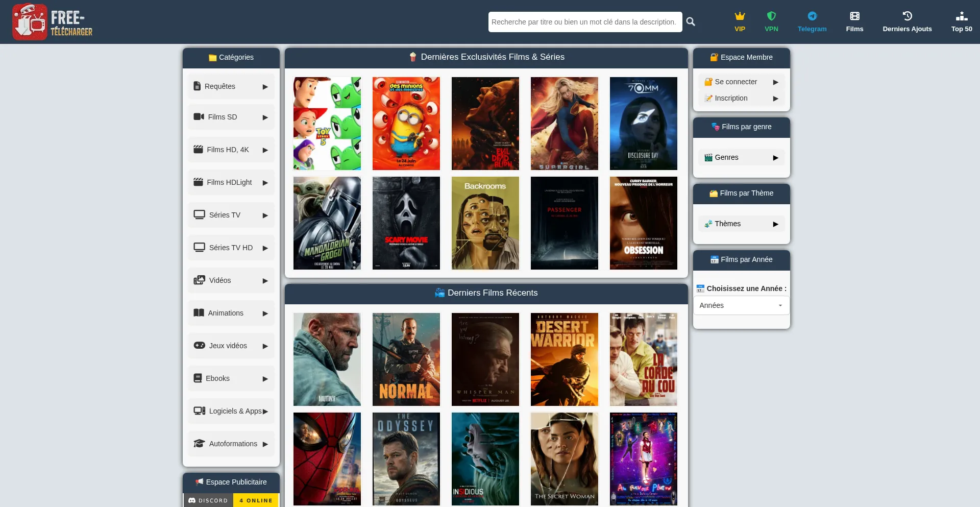Screen dimensions: 980x507
Task: Click the Genres clapperboard icon
Action: (708, 157)
